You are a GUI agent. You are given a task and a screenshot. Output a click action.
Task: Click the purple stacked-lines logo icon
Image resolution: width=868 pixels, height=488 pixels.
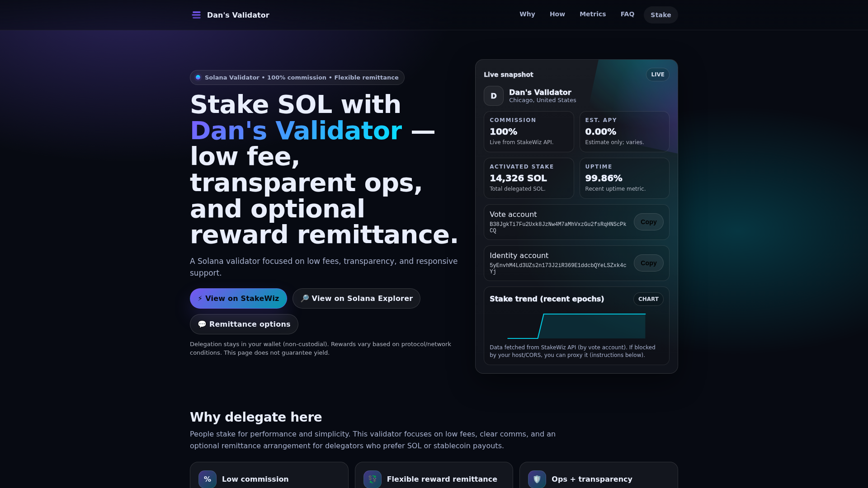(x=196, y=15)
